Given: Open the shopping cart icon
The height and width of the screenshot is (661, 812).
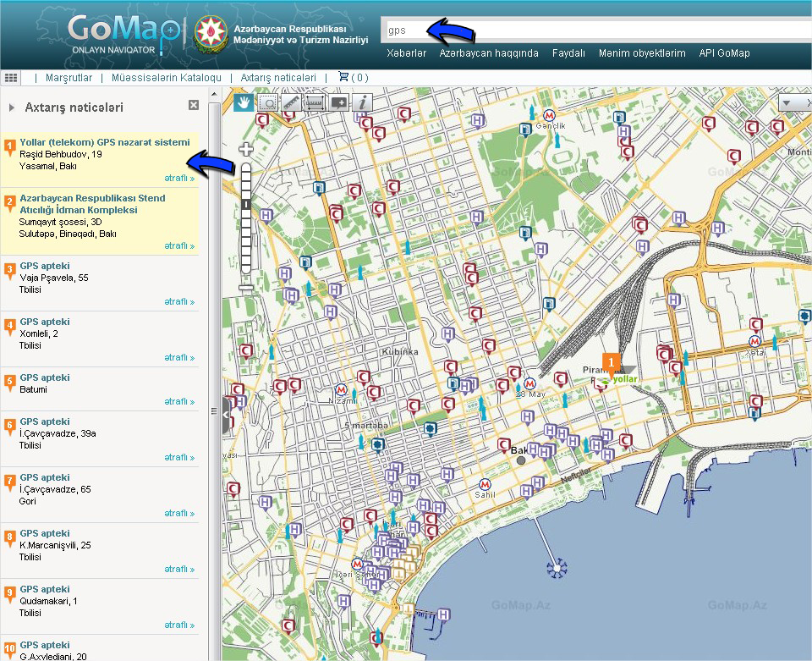Looking at the screenshot, I should click(x=343, y=77).
